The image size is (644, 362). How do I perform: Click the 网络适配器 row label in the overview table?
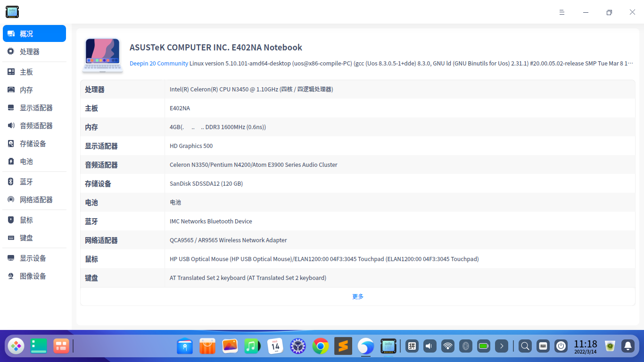(x=101, y=240)
